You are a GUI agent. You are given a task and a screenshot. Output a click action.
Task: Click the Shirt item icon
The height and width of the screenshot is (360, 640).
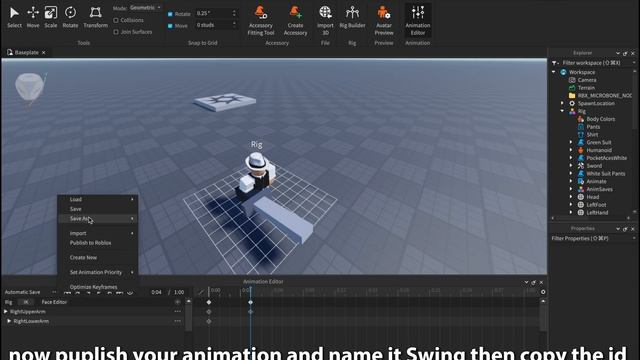[x=581, y=135]
